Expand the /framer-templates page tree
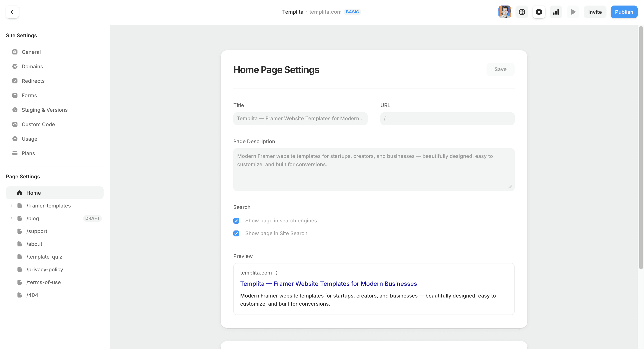 (12, 205)
